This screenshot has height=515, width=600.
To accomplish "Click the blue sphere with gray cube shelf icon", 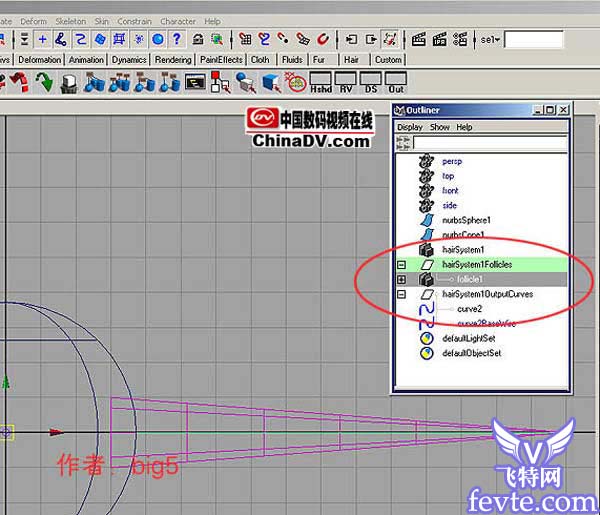I will pyautogui.click(x=246, y=83).
